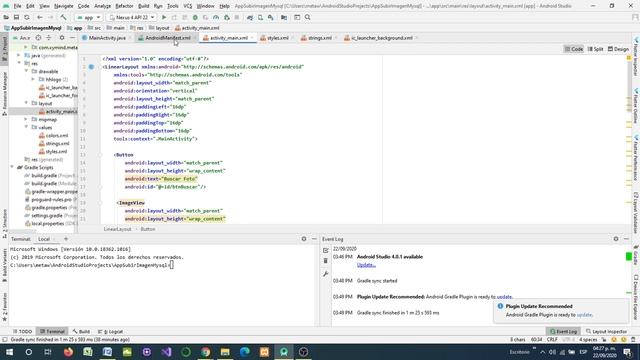Open the Build menu
The image size is (640, 360).
(x=143, y=6)
